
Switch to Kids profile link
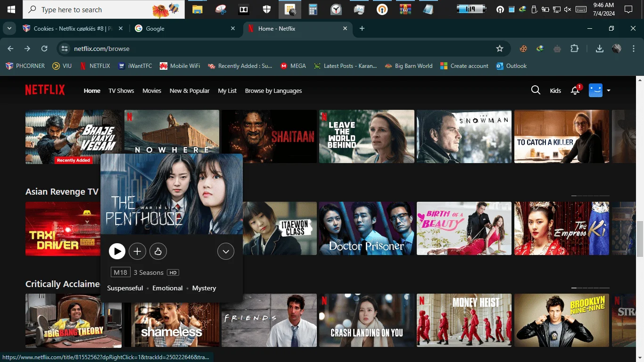pyautogui.click(x=555, y=90)
